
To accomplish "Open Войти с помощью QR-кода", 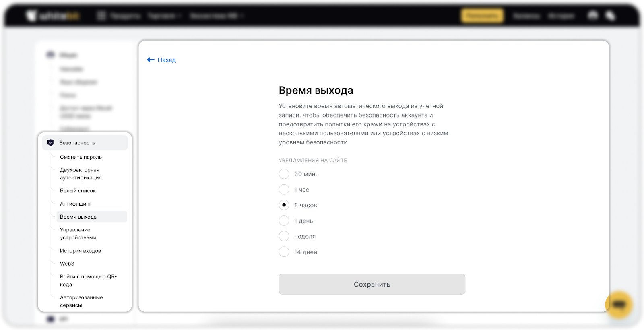I will click(88, 280).
